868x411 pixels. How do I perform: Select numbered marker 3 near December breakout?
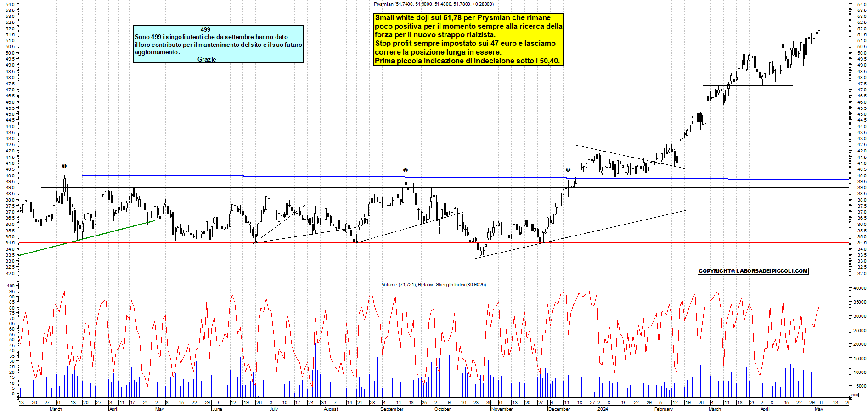click(568, 169)
